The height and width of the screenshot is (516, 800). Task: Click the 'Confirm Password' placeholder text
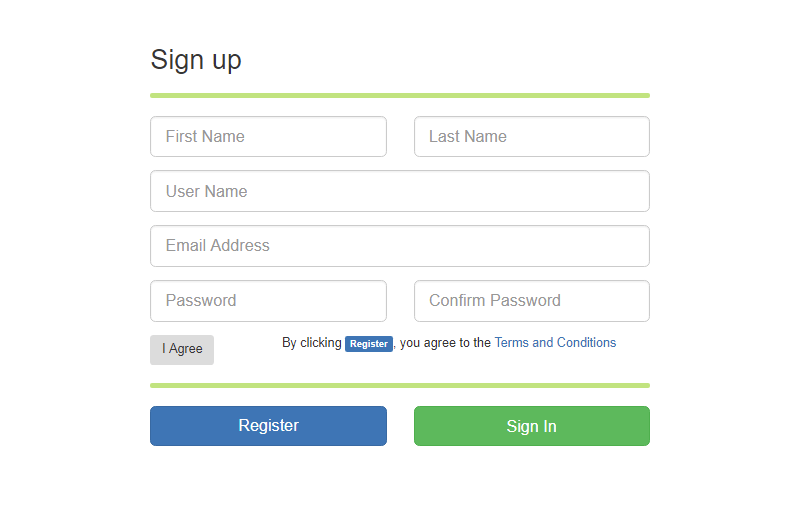pyautogui.click(x=495, y=301)
